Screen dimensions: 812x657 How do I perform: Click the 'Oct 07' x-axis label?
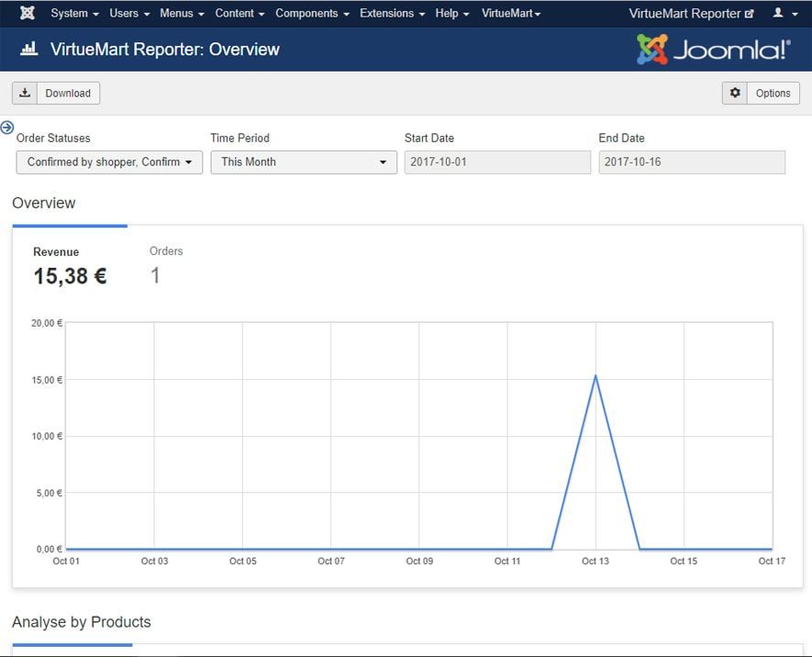[331, 562]
